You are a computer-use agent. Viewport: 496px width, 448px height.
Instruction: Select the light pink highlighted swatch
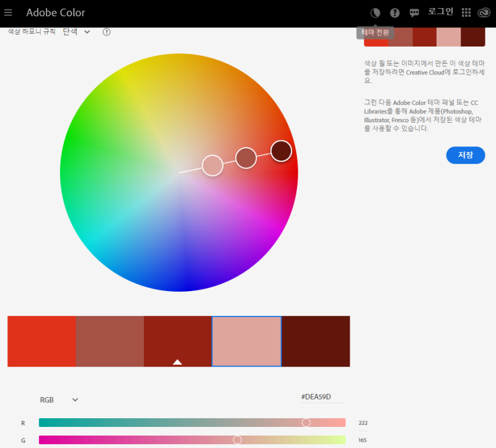pyautogui.click(x=247, y=341)
